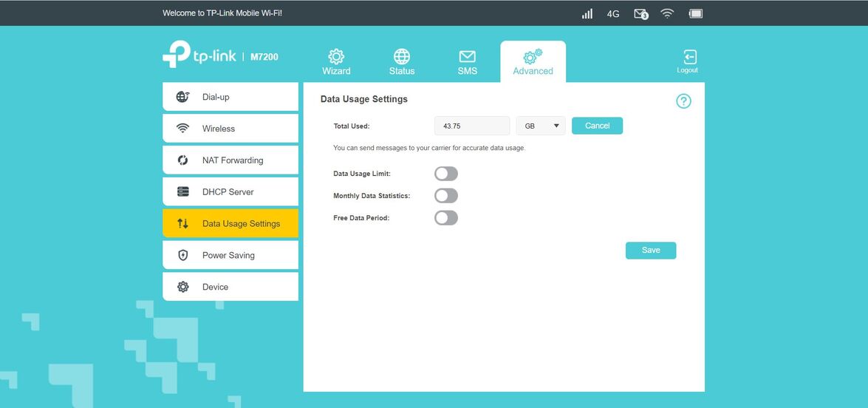Click the Total Used input field
Image resolution: width=868 pixels, height=408 pixels.
[x=472, y=126]
